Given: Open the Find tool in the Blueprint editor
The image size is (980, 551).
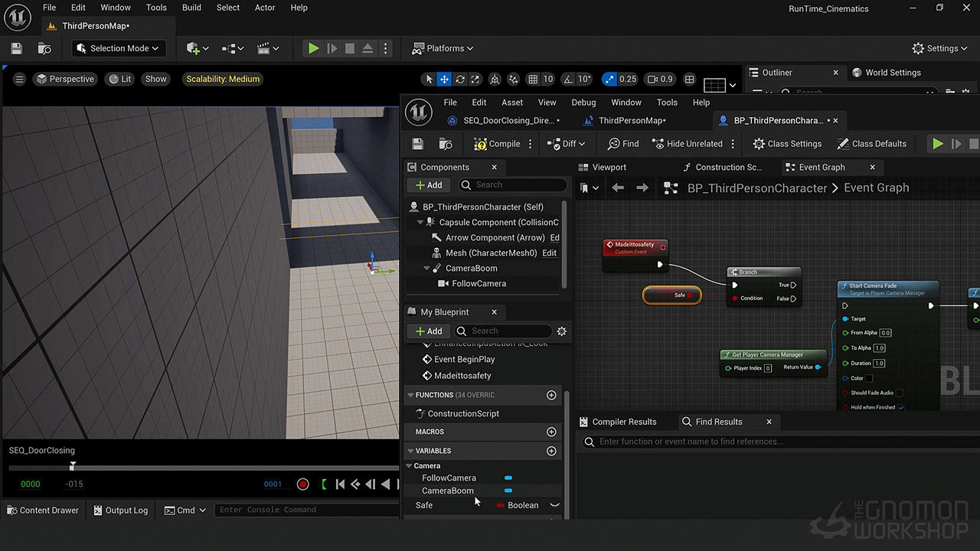Looking at the screenshot, I should 622,143.
